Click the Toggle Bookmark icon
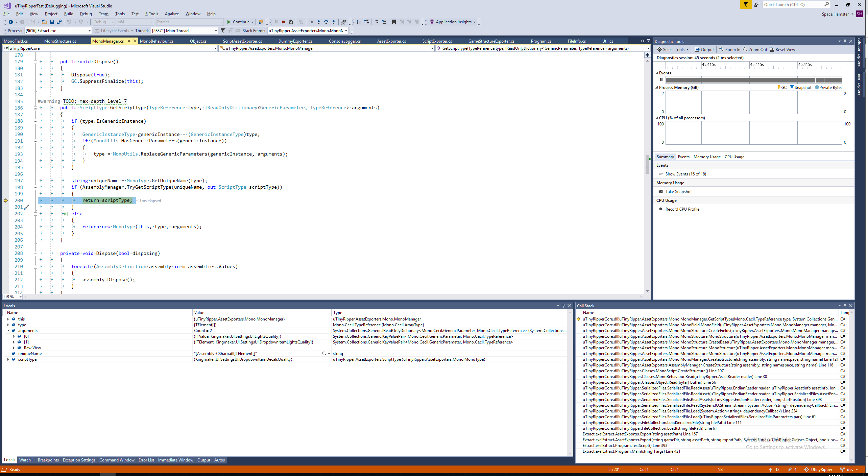Screen dimensions: 868x476 (x=393, y=22)
